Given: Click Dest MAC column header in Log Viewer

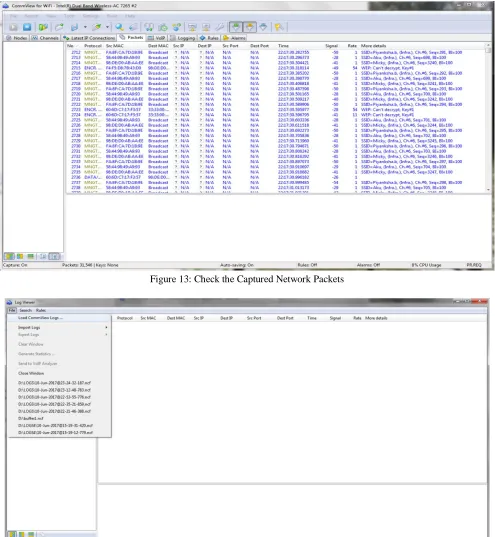Looking at the screenshot, I should pos(176,318).
